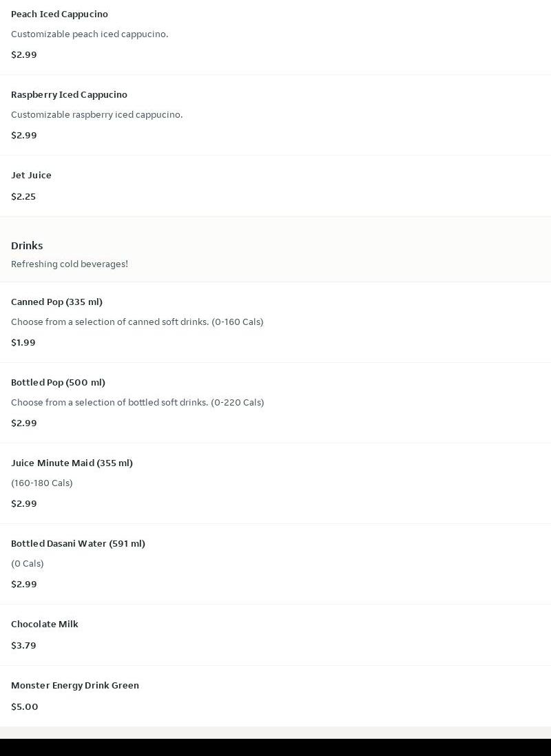The image size is (551, 756).
Task: Open Monster Energy Drink Green item
Action: 275,696
